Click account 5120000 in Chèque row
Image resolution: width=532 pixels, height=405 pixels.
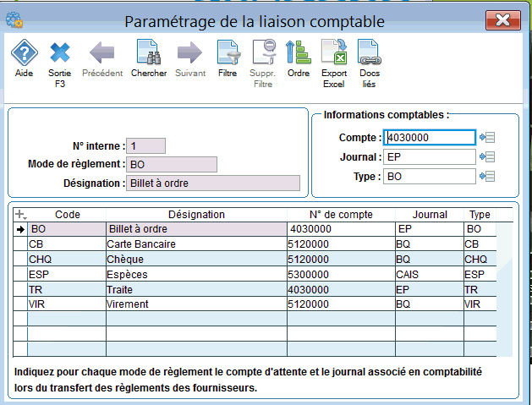(341, 259)
